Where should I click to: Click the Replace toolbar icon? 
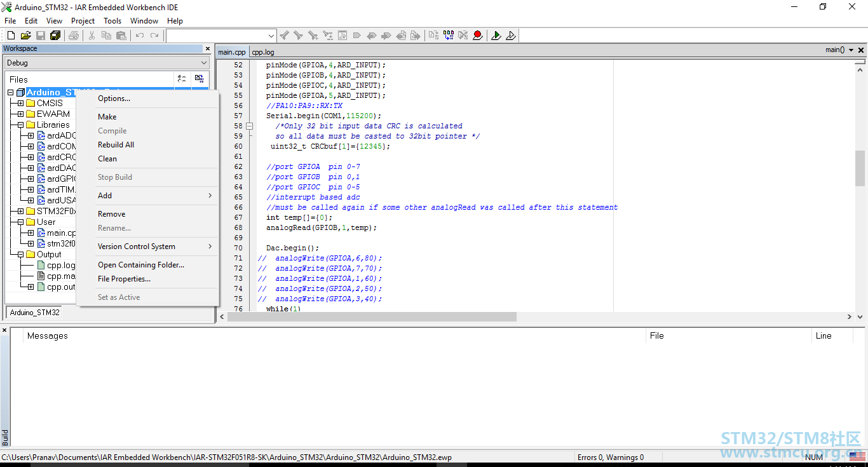[328, 36]
